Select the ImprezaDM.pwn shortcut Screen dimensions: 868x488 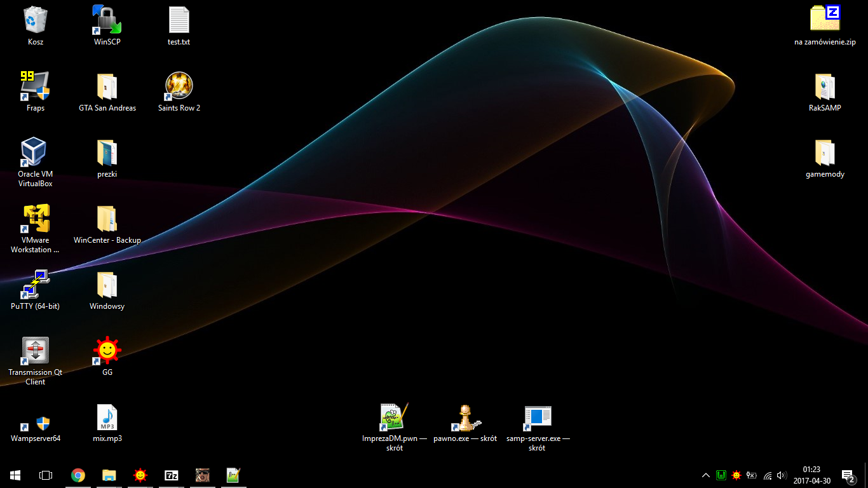[394, 417]
